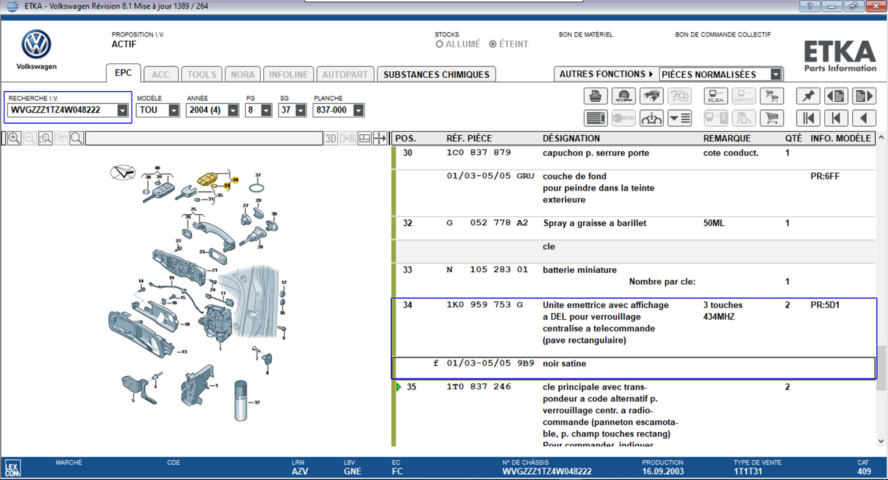
Task: Go to next illustration page icon
Action: click(864, 96)
